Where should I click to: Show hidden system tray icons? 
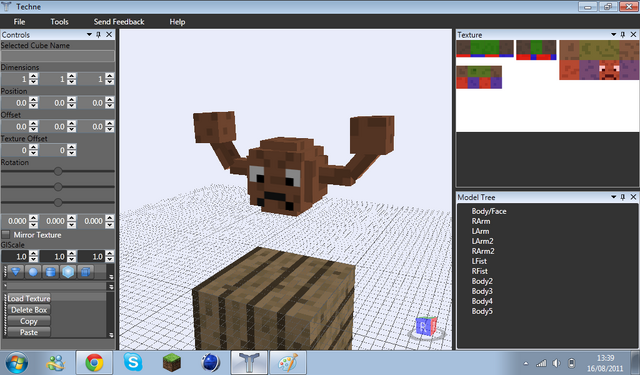(526, 363)
